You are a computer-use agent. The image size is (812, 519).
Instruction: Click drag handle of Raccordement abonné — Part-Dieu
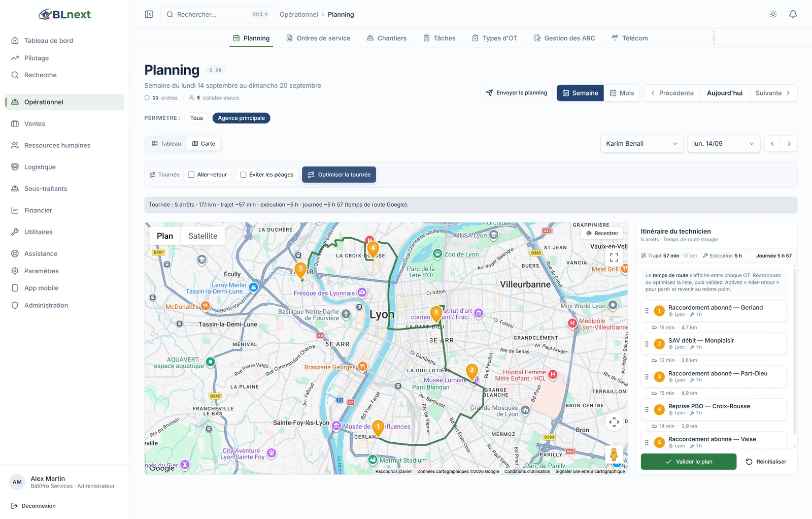(x=647, y=377)
